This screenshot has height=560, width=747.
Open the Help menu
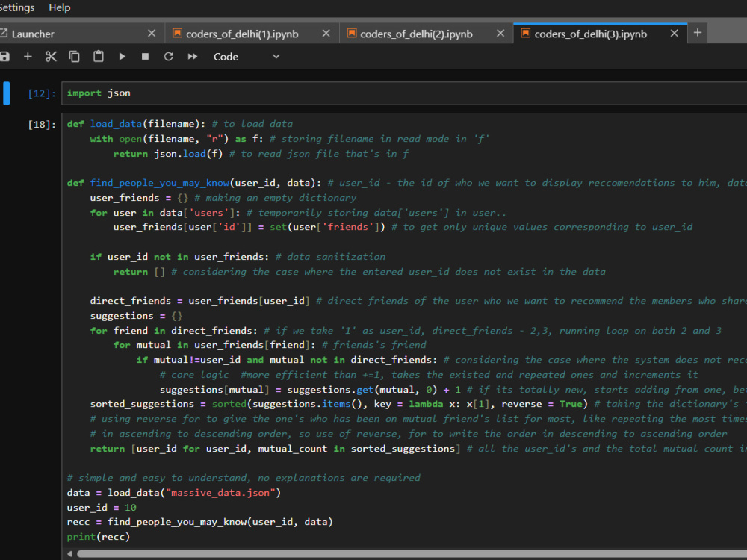[60, 7]
